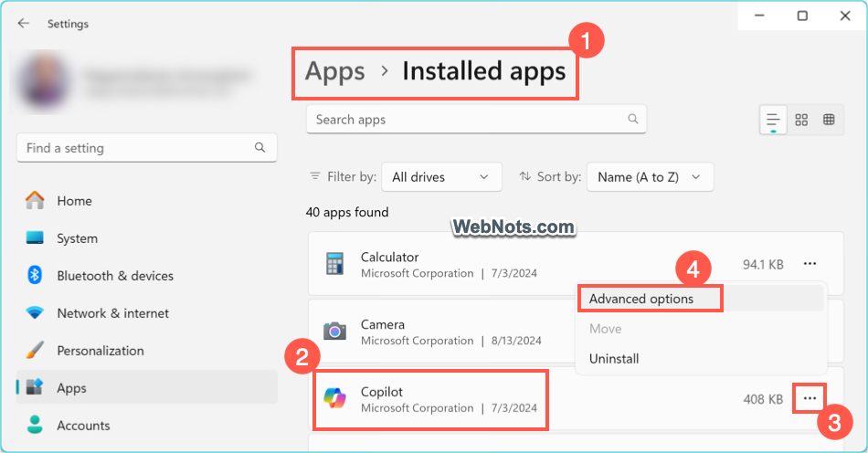Click the Home house icon
This screenshot has height=453, width=868.
(35, 200)
